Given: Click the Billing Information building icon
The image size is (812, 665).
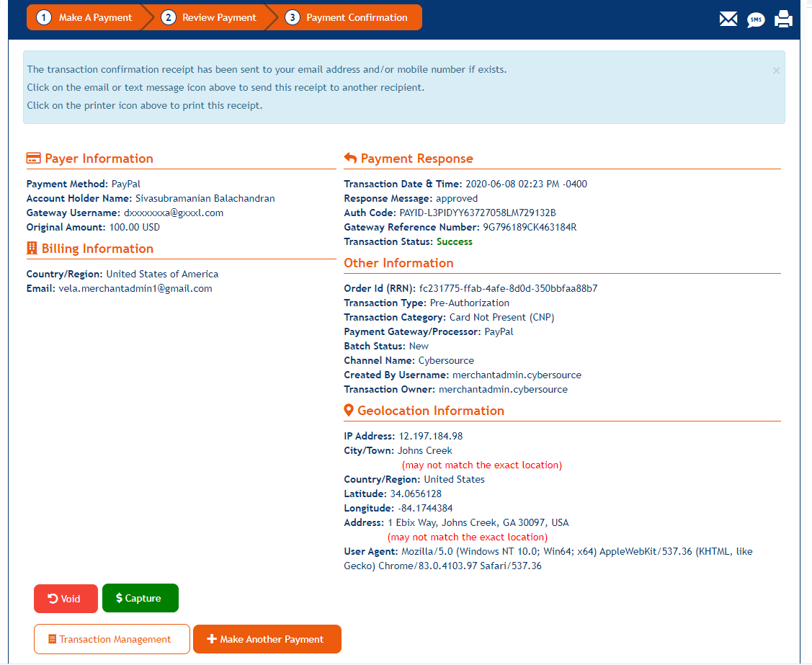Looking at the screenshot, I should (32, 249).
